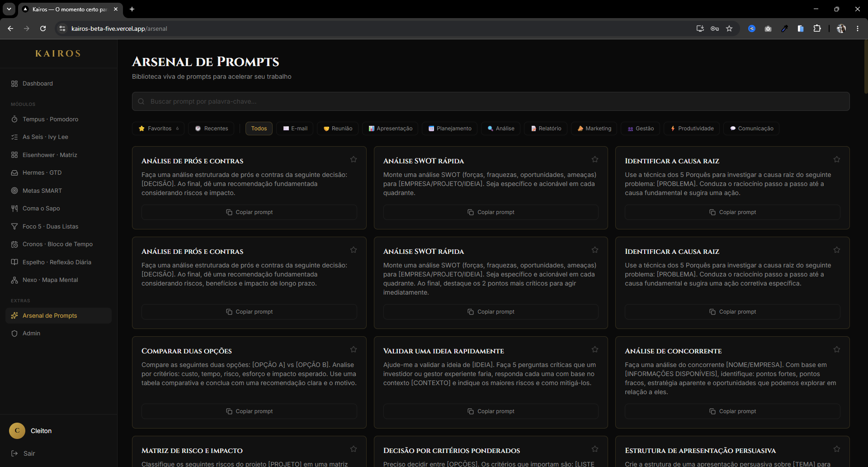Focus the prompt search field
The width and height of the screenshot is (868, 467).
point(491,101)
